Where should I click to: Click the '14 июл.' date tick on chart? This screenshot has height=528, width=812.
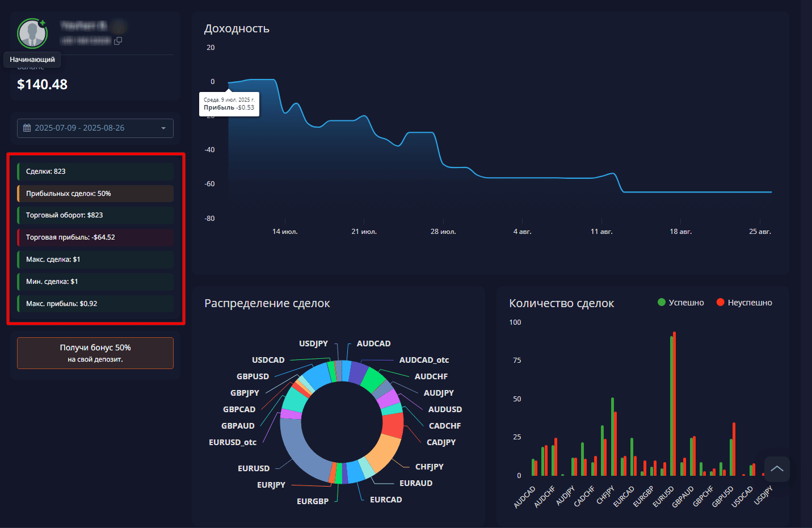click(x=285, y=232)
